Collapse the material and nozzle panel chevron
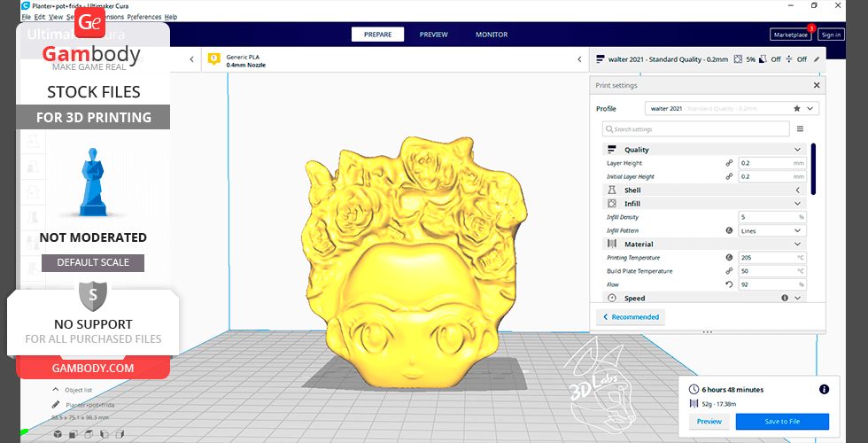Viewport: 868px width, 443px height. point(579,59)
